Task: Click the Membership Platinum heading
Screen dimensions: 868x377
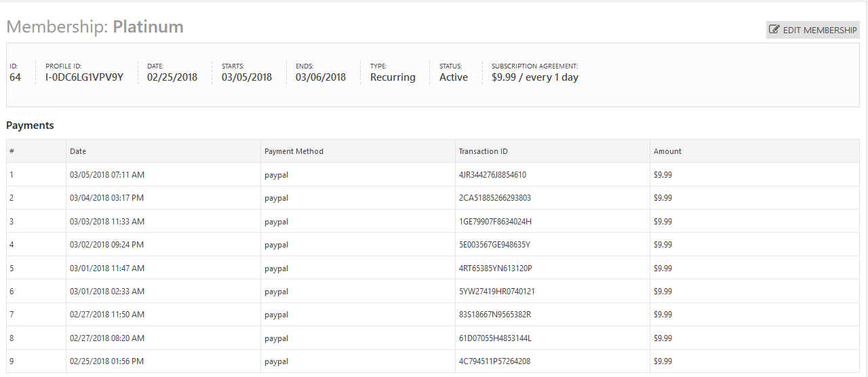Action: [95, 27]
